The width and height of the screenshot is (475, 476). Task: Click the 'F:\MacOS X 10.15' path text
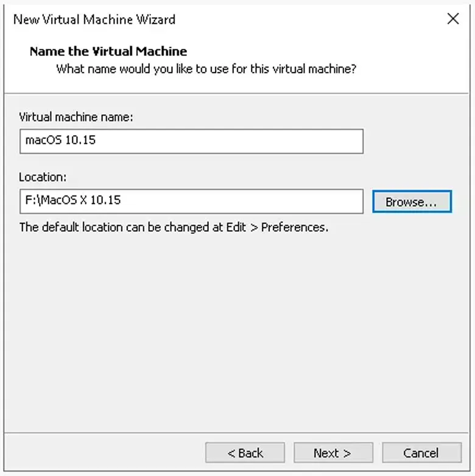click(x=73, y=201)
